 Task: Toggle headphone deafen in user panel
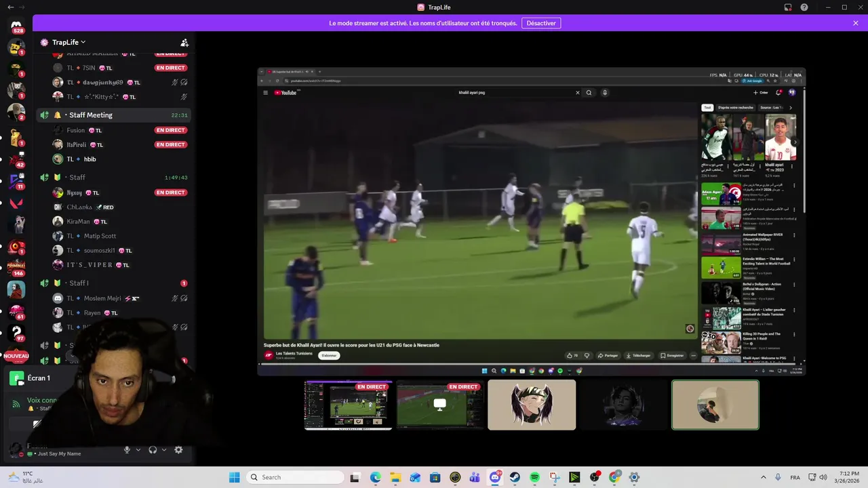point(153,449)
